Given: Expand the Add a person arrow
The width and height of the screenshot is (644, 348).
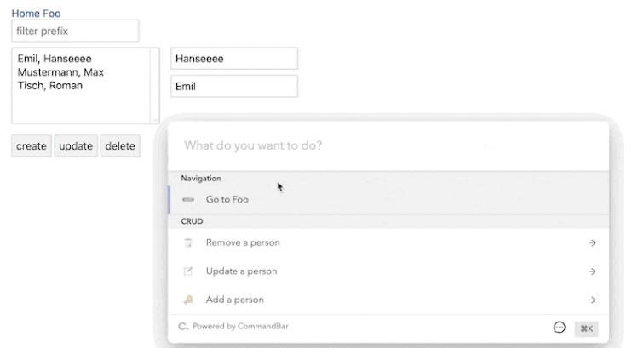Looking at the screenshot, I should 592,300.
